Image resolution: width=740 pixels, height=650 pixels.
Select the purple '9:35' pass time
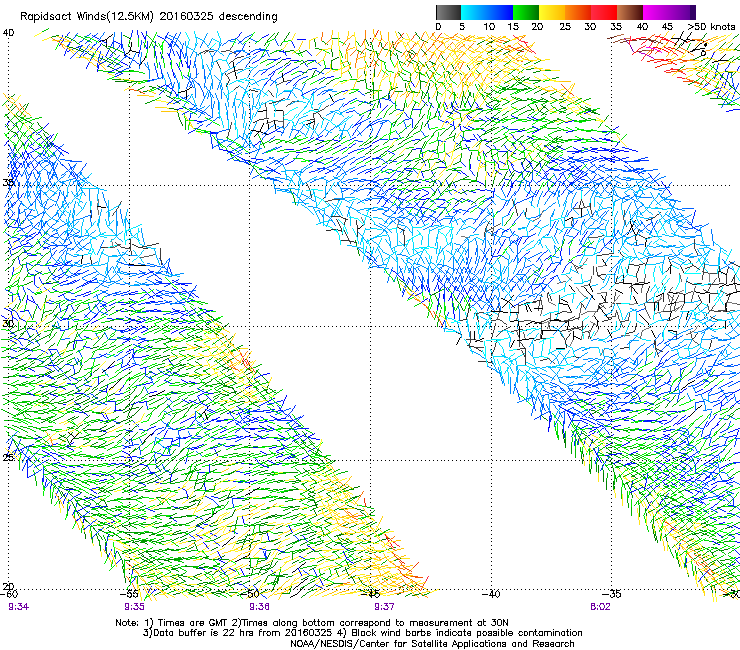click(x=135, y=607)
